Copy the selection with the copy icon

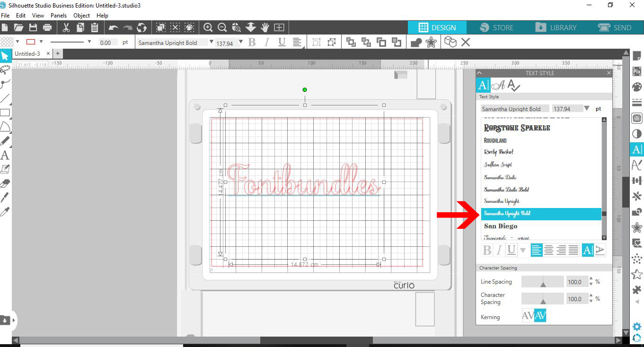80,27
